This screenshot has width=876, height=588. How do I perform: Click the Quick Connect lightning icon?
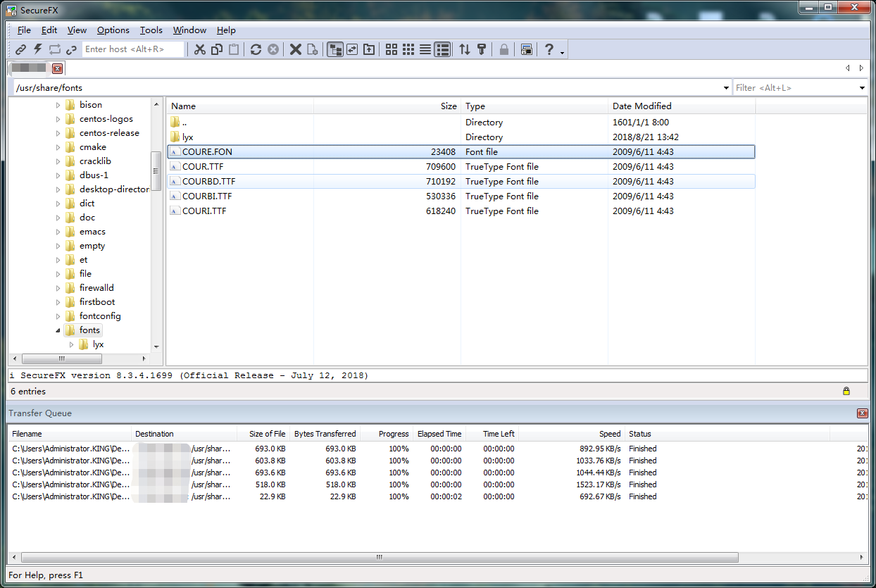click(x=38, y=49)
